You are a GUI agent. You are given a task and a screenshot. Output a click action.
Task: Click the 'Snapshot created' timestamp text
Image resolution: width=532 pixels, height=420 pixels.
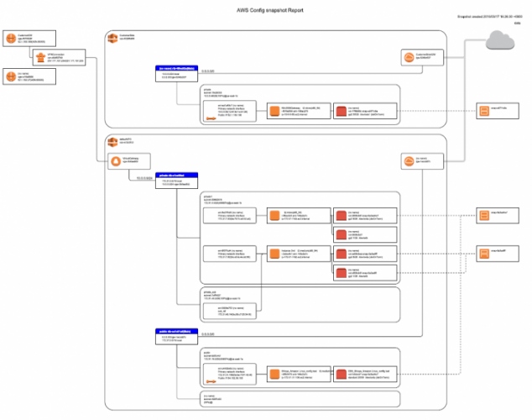[489, 16]
